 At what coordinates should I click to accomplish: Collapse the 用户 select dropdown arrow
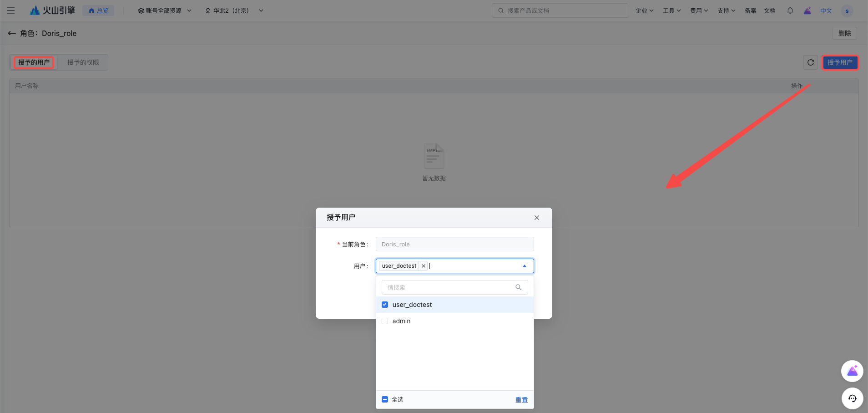(524, 266)
